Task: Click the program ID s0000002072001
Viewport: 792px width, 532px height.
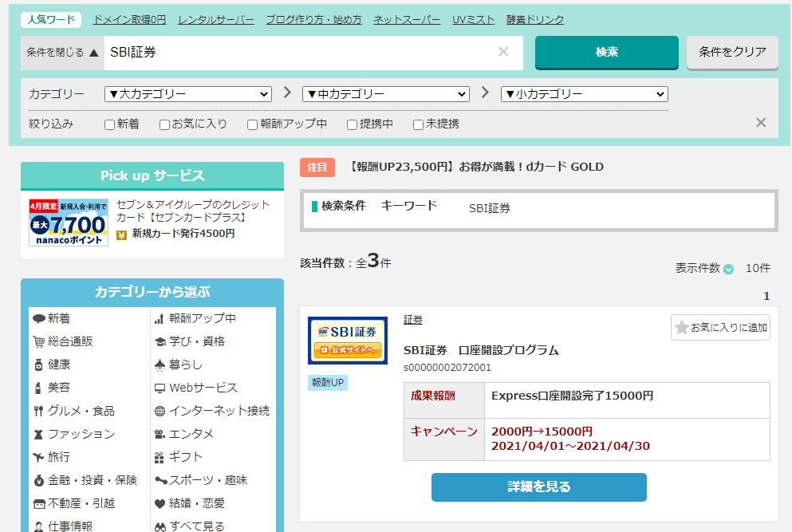Action: [x=447, y=368]
